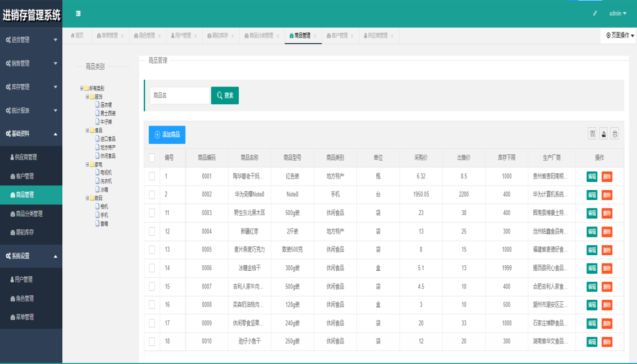Select 进口食品 in the category tree
Screen dimensions: 637x364
tap(108, 139)
